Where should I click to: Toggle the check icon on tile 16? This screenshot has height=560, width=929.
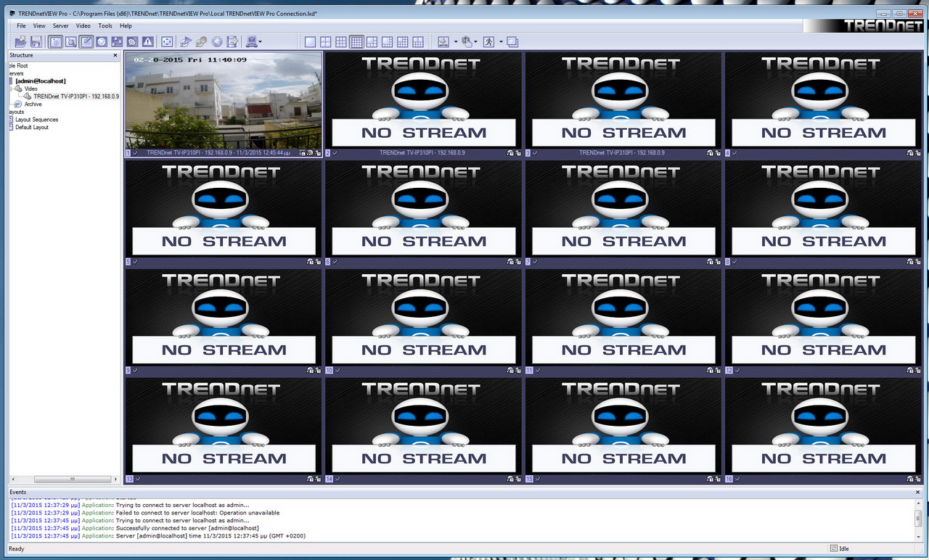(737, 479)
